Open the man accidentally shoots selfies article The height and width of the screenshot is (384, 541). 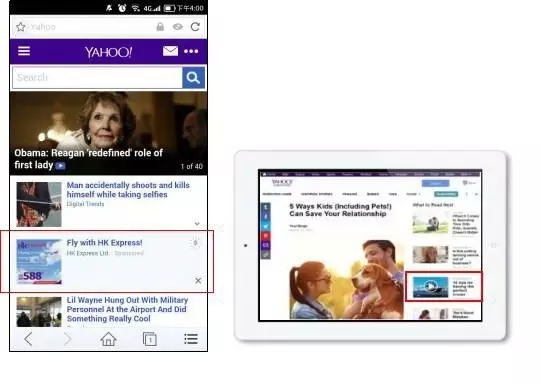pyautogui.click(x=128, y=190)
